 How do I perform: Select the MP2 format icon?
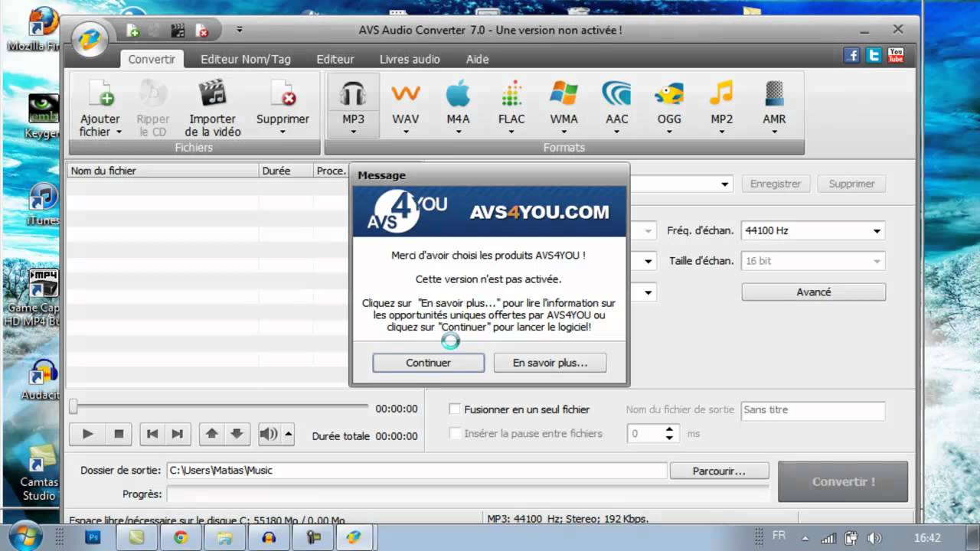pos(721,95)
